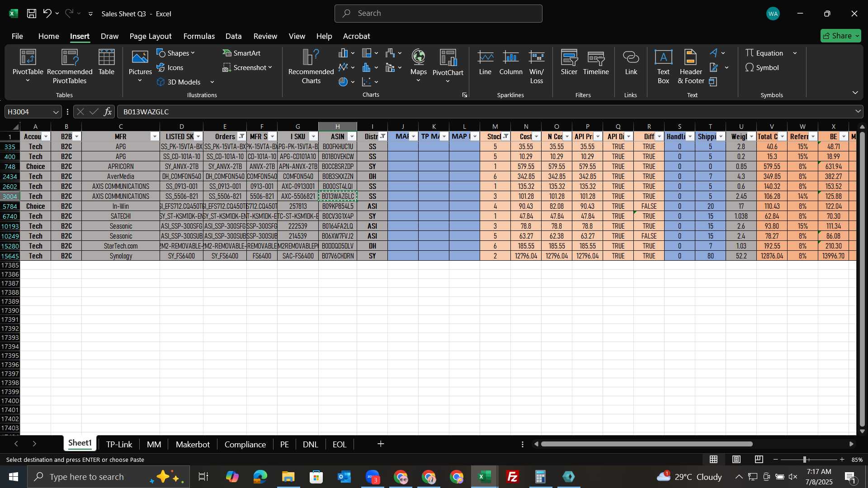Open Outlook from the taskbar
868x488 pixels.
[x=344, y=477]
